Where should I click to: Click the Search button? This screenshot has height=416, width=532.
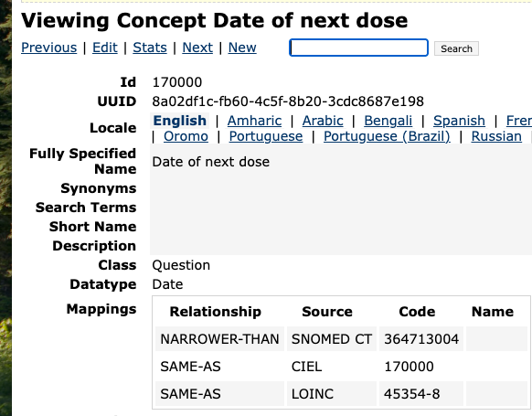tap(456, 48)
